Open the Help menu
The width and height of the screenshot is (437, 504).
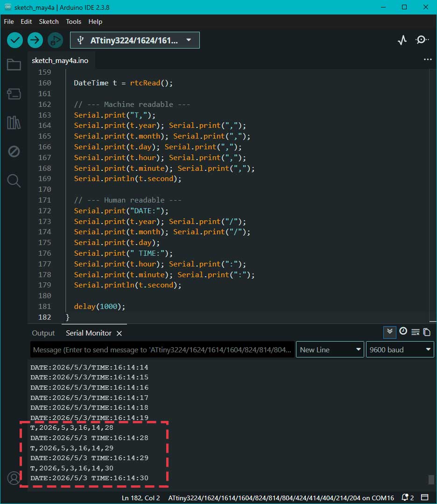pos(95,21)
